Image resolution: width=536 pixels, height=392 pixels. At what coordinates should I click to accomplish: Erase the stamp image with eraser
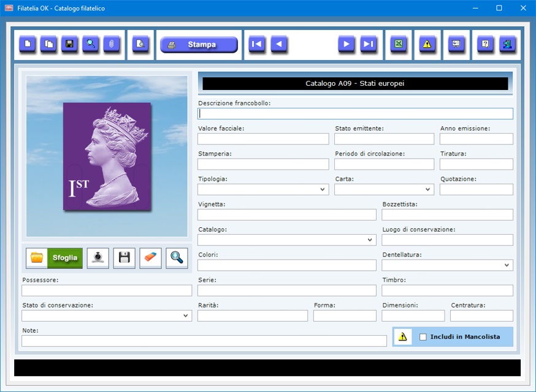coord(150,258)
